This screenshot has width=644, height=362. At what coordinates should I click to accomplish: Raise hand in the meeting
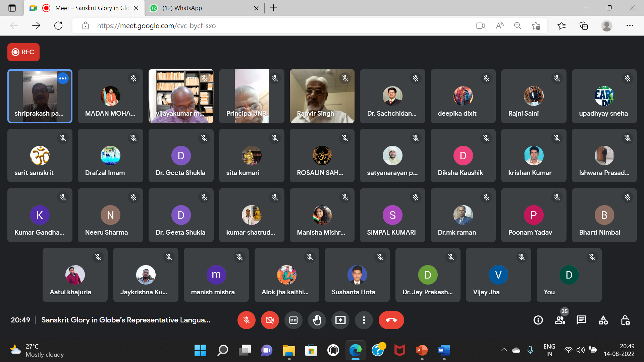click(x=317, y=320)
